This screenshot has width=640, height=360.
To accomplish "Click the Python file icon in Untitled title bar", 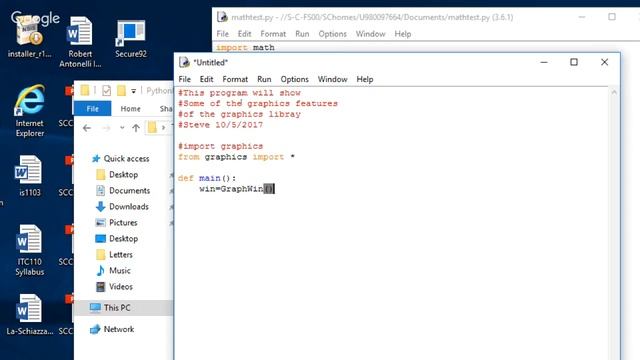I will click(x=184, y=62).
